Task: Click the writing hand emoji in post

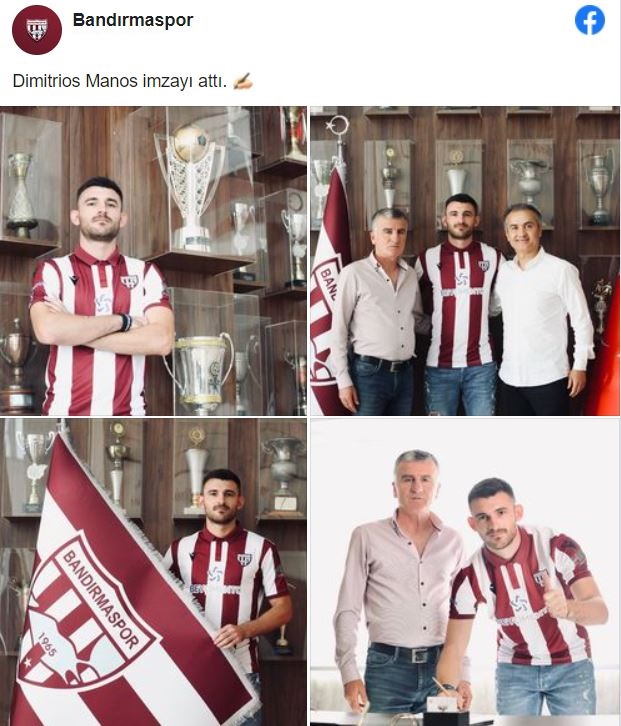Action: (x=243, y=81)
